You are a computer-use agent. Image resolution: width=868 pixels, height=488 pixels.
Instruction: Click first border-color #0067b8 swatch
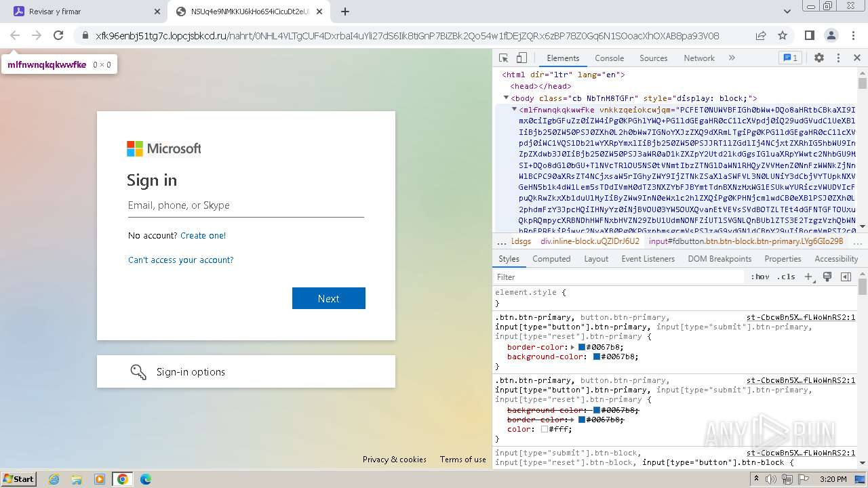click(x=581, y=347)
